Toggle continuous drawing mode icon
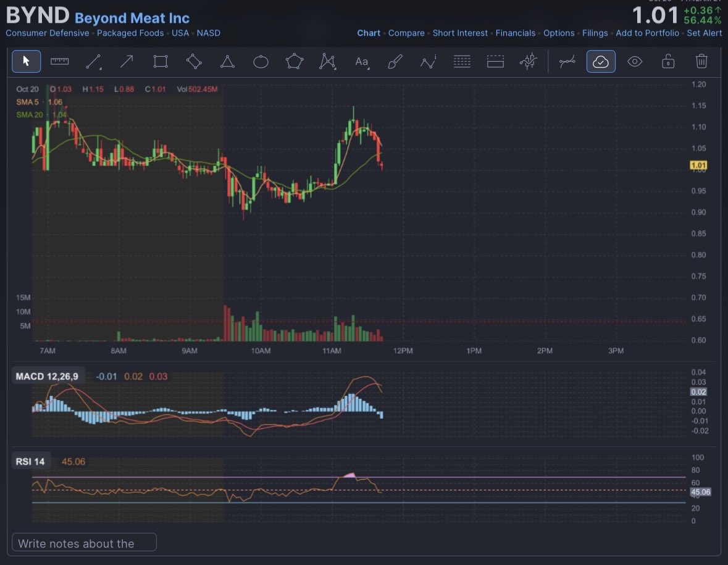728x565 pixels. click(x=567, y=61)
